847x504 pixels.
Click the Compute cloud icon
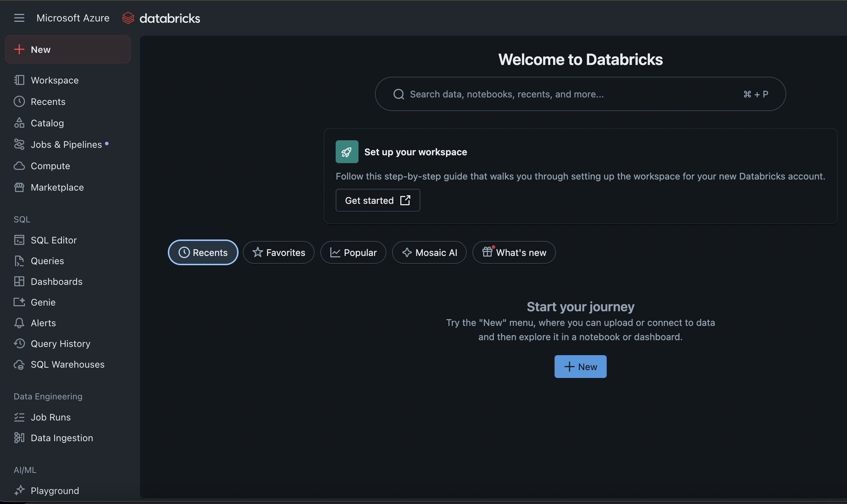tap(19, 166)
